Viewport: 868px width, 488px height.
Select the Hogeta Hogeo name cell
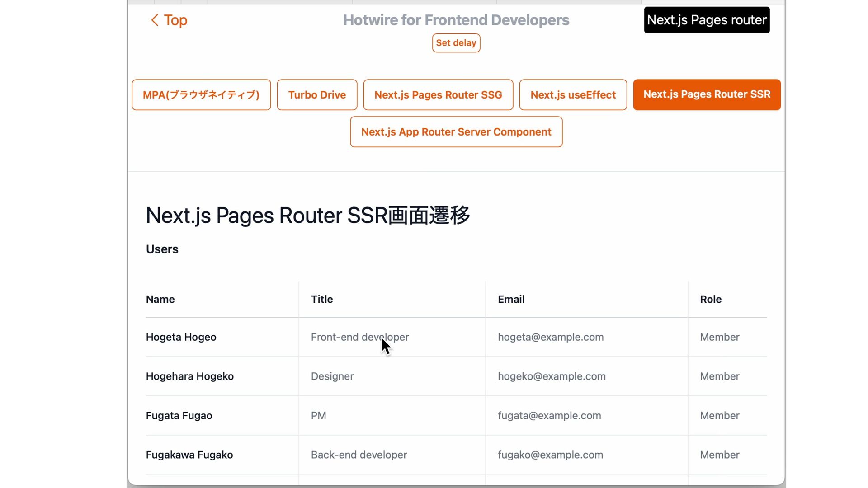click(181, 337)
